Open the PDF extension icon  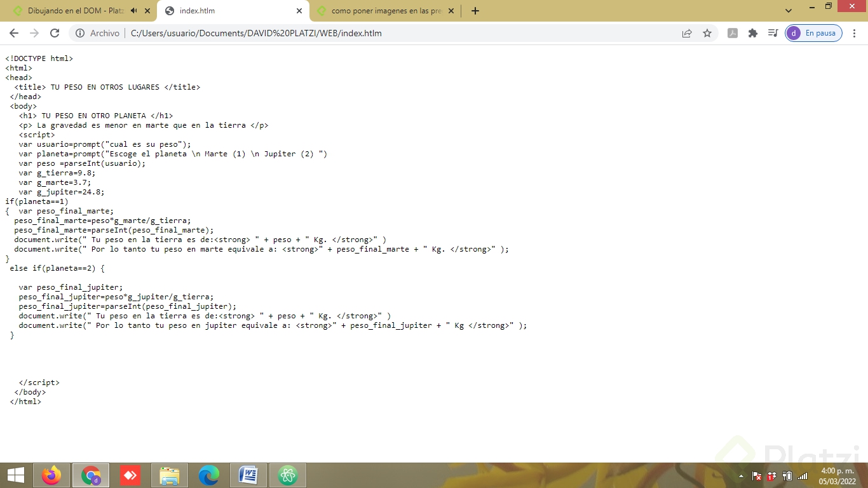tap(733, 33)
